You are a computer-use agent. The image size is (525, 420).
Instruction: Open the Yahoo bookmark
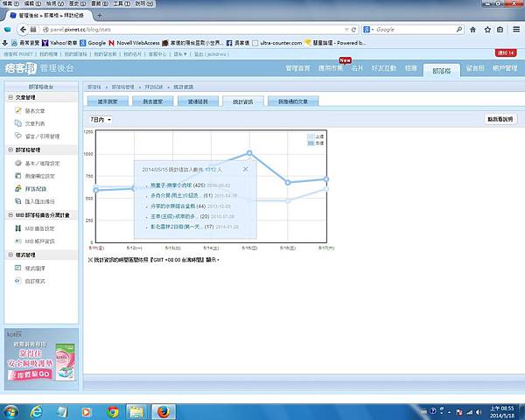(59, 43)
